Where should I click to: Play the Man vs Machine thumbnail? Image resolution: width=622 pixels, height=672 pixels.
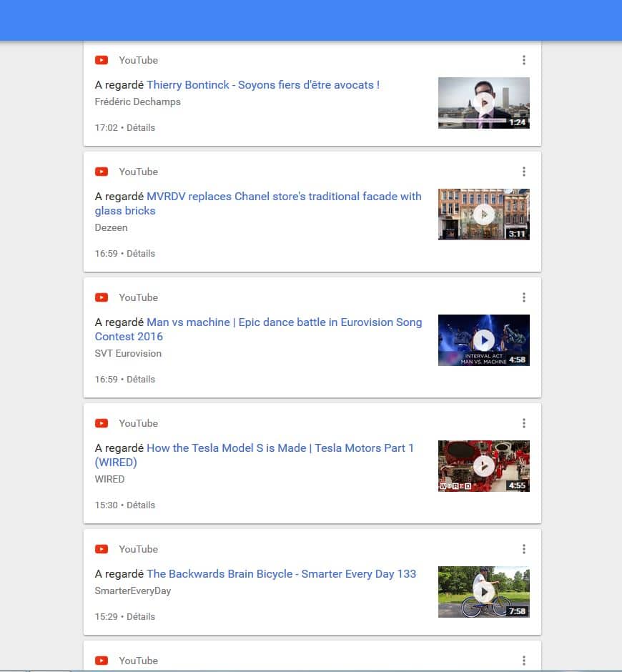coord(483,340)
